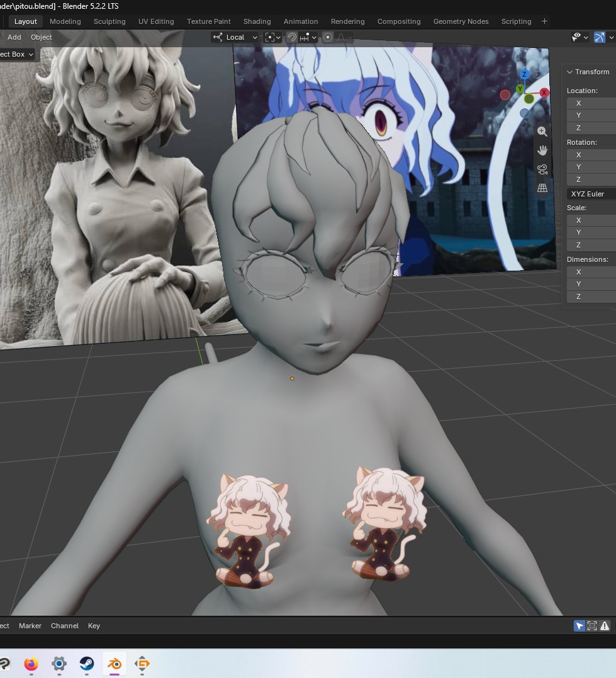The width and height of the screenshot is (616, 678).
Task: Open Steam from the taskbar
Action: [87, 664]
